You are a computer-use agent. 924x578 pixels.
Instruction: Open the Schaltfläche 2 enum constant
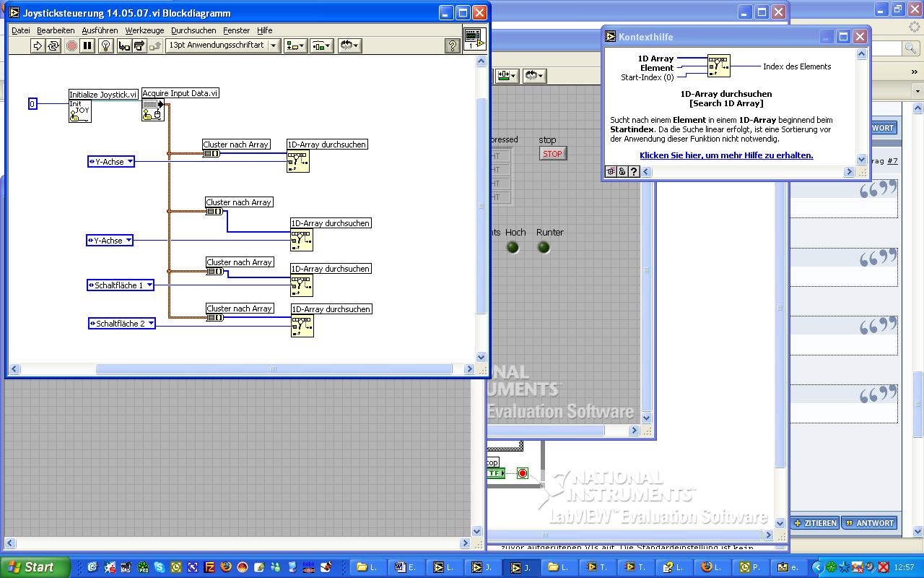[122, 324]
